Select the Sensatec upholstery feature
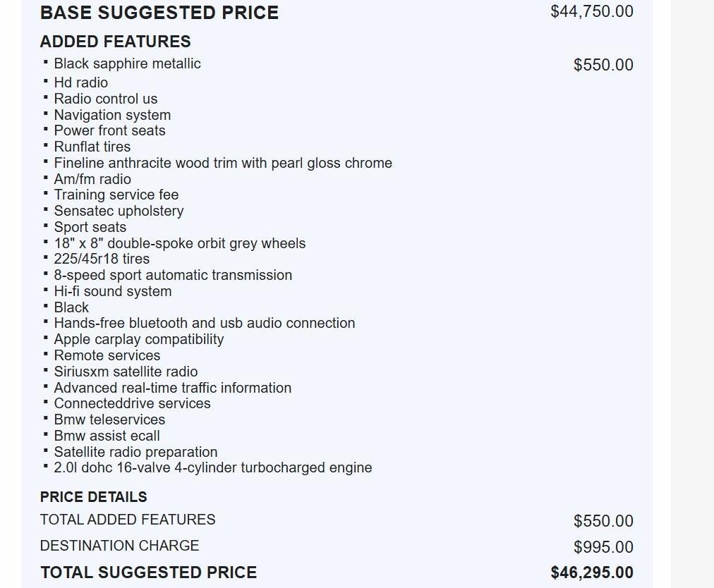The height and width of the screenshot is (588, 714). (x=119, y=211)
